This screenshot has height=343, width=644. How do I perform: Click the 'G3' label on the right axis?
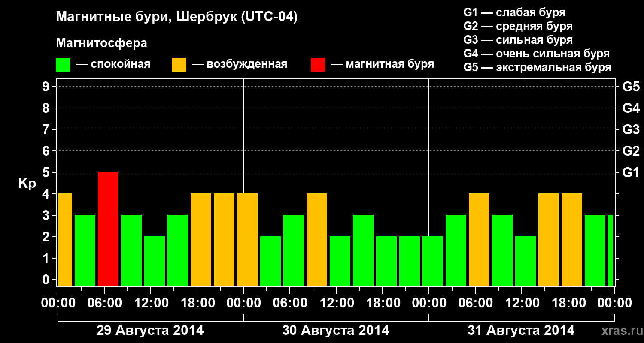[x=631, y=129]
